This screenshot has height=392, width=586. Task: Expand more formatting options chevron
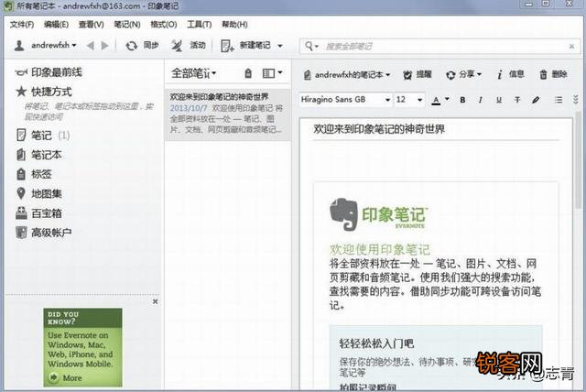576,100
